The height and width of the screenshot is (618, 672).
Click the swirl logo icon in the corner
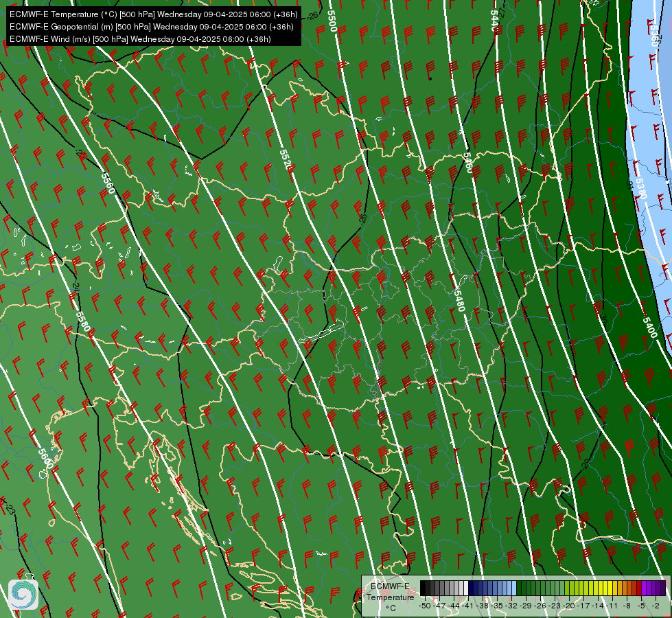23,594
